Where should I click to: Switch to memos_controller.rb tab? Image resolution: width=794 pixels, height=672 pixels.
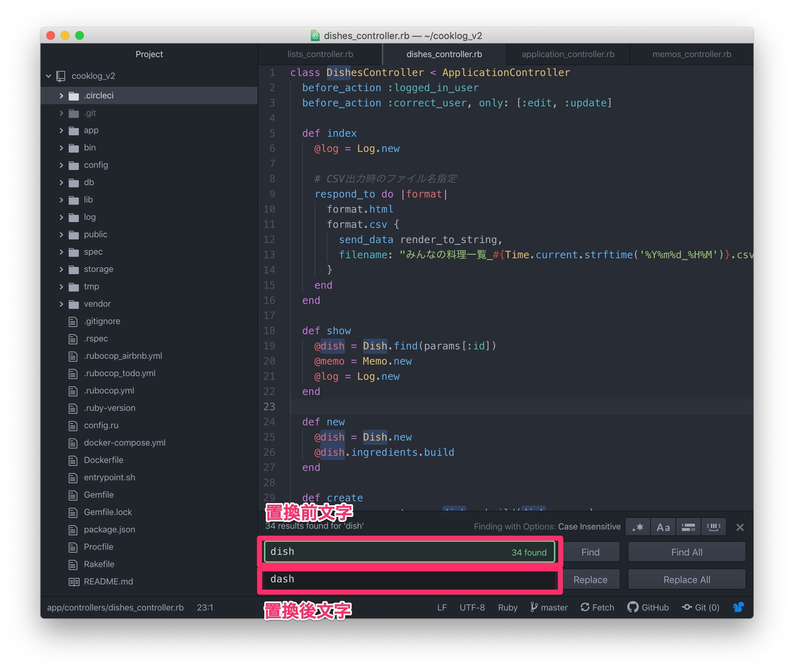692,54
